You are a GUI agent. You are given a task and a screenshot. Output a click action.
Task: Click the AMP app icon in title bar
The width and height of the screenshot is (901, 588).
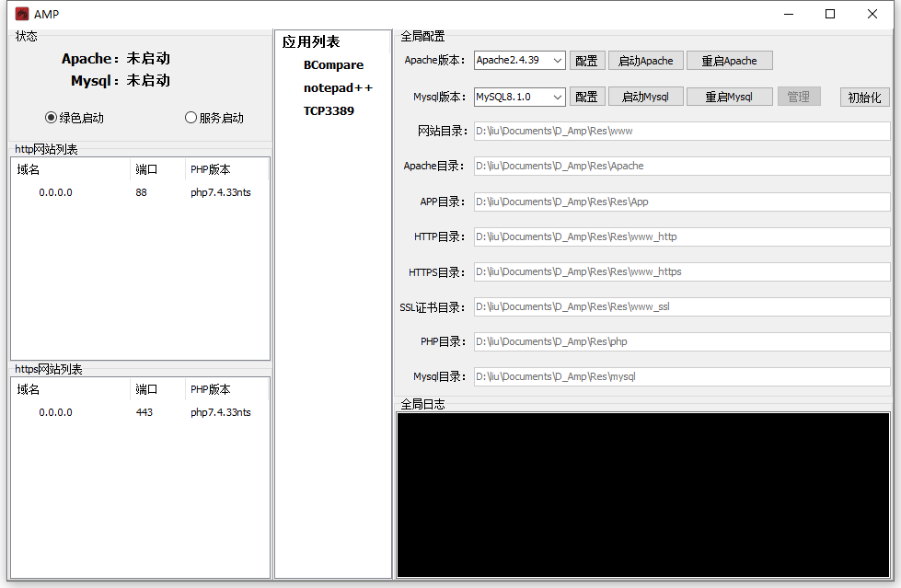(22, 14)
